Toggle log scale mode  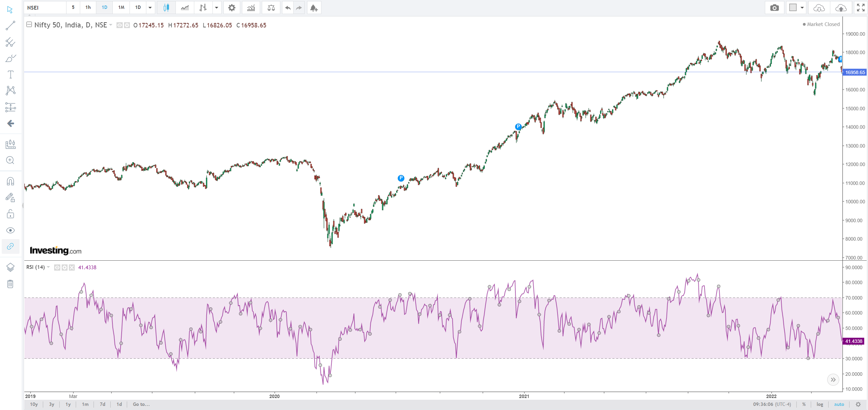pyautogui.click(x=820, y=405)
